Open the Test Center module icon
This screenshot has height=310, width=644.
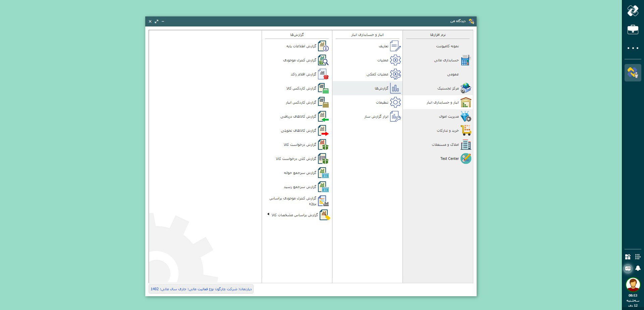pos(466,159)
